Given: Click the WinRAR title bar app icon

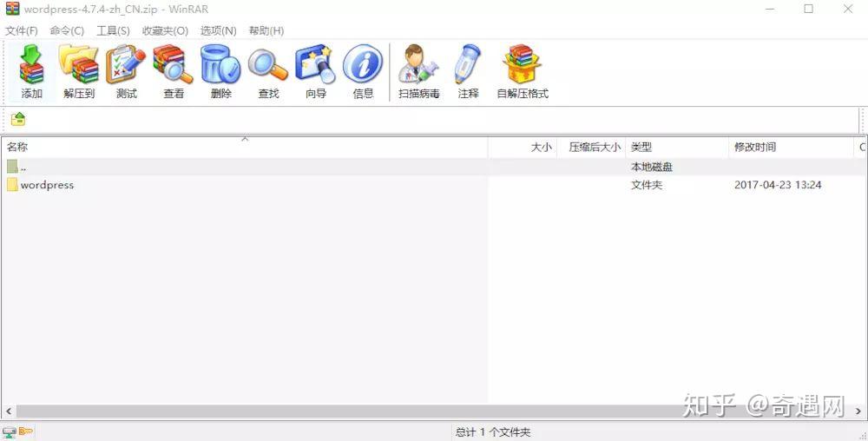Looking at the screenshot, I should click(12, 9).
